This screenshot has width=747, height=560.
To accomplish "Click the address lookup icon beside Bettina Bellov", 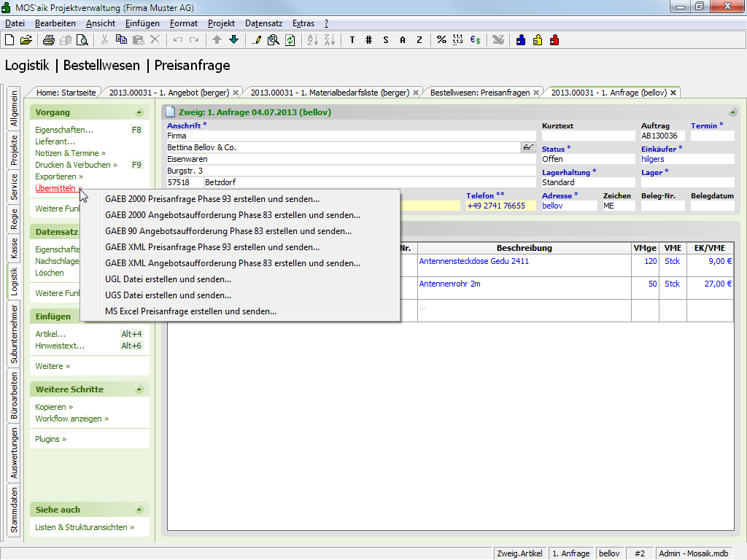I will click(528, 147).
